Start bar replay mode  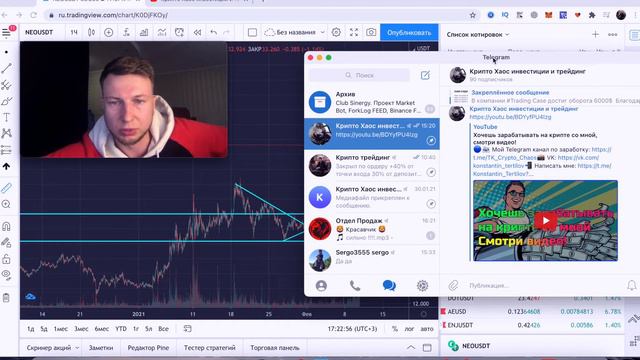coord(197,32)
